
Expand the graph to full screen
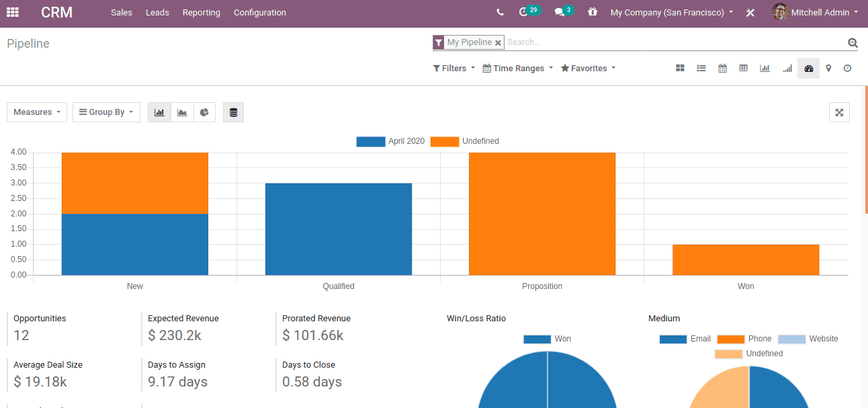[839, 112]
